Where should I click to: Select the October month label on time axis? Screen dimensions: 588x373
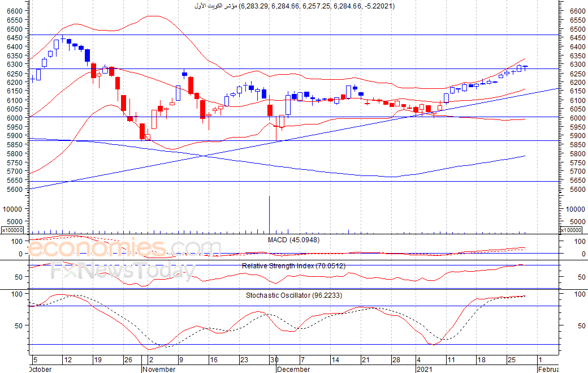pos(41,369)
